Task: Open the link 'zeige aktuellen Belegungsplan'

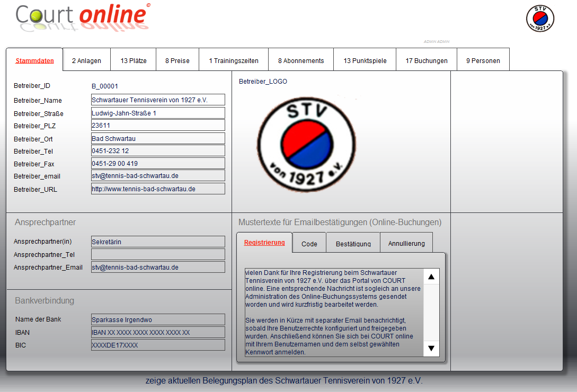Action: pyautogui.click(x=284, y=380)
